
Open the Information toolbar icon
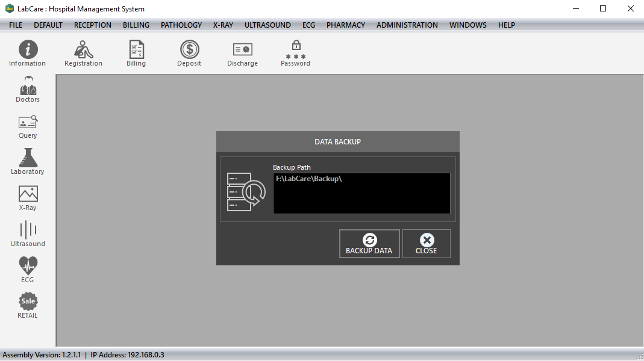(28, 54)
